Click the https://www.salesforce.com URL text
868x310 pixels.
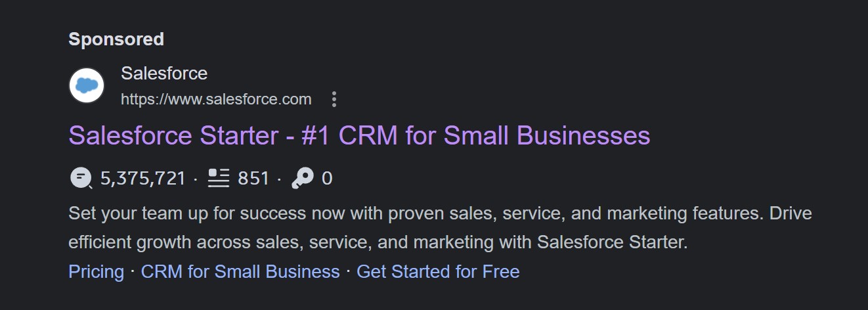[x=216, y=99]
